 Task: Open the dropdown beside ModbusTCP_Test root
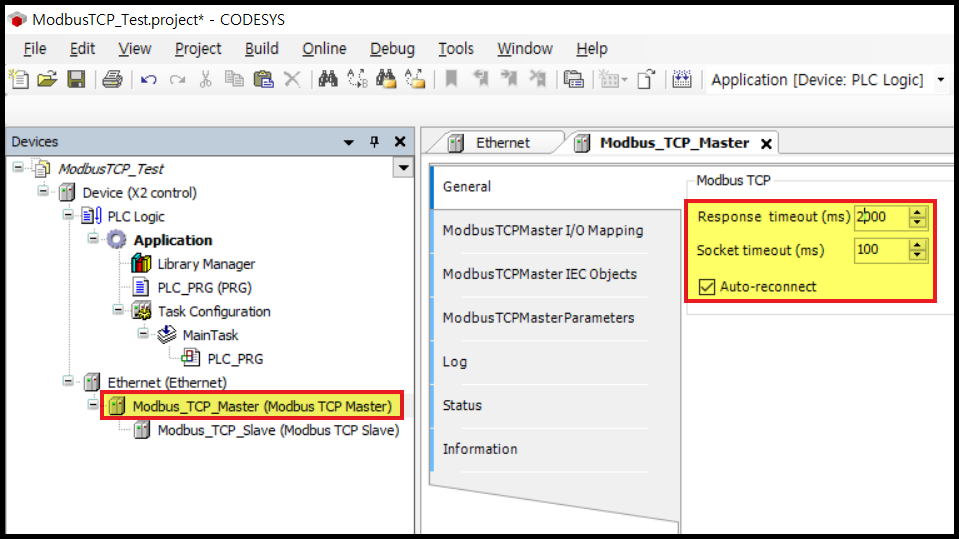point(404,168)
